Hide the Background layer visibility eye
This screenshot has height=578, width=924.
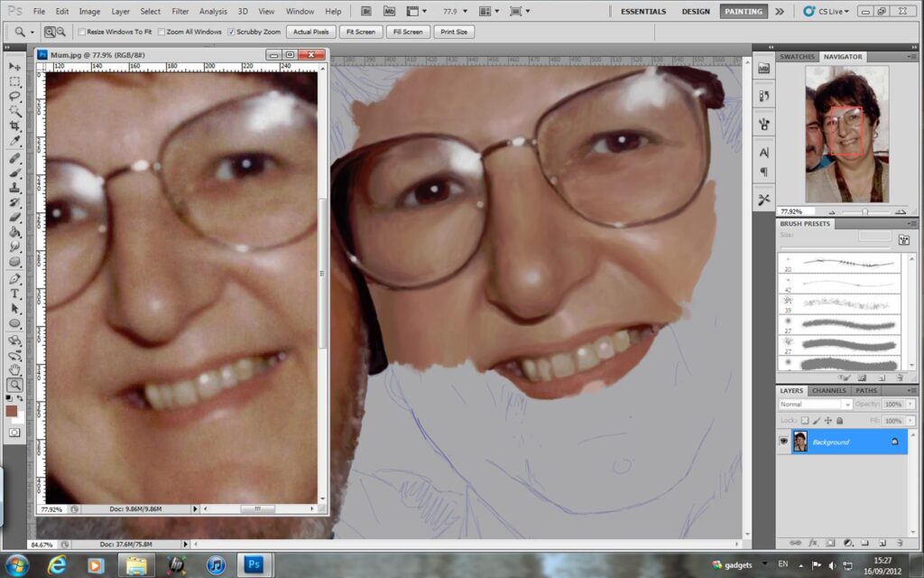tap(785, 442)
